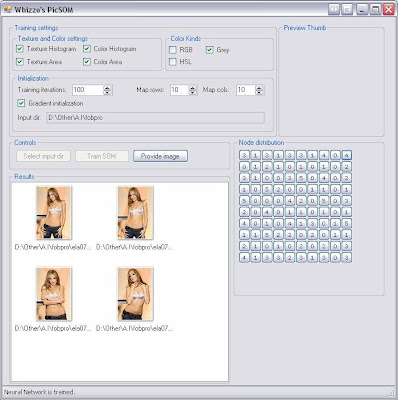Viewport: 398px width, 400px height.
Task: Click the 'Color Kinds' group title
Action: [186, 38]
